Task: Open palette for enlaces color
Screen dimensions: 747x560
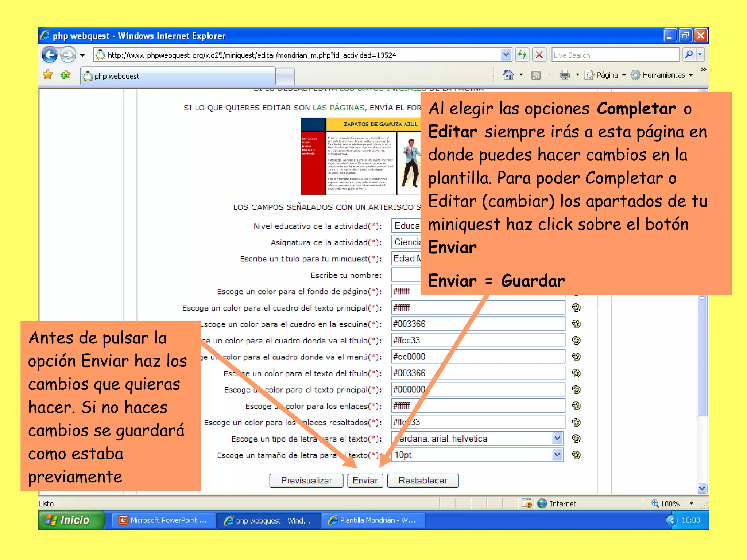Action: pyautogui.click(x=576, y=406)
